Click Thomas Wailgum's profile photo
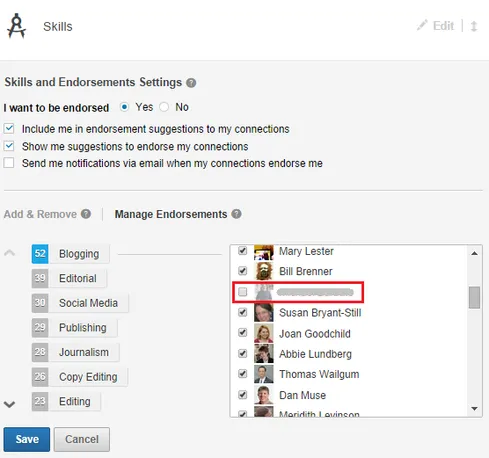The height and width of the screenshot is (458, 489). tap(264, 374)
